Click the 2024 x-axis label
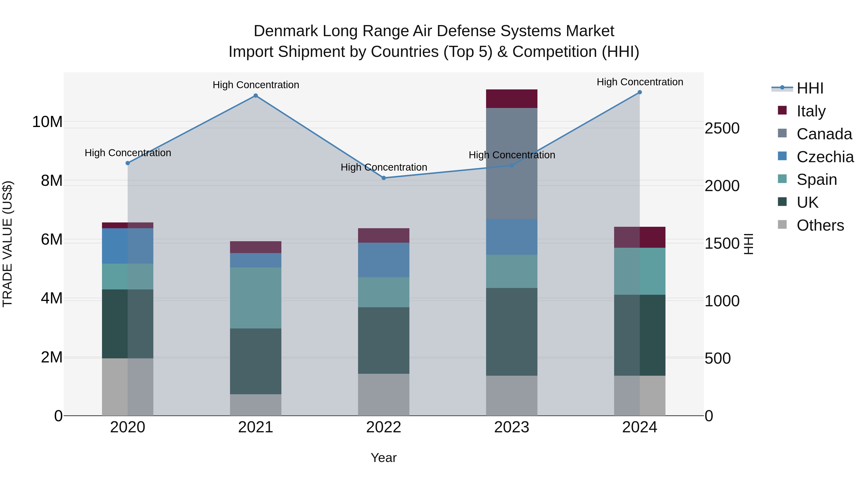 click(x=640, y=427)
